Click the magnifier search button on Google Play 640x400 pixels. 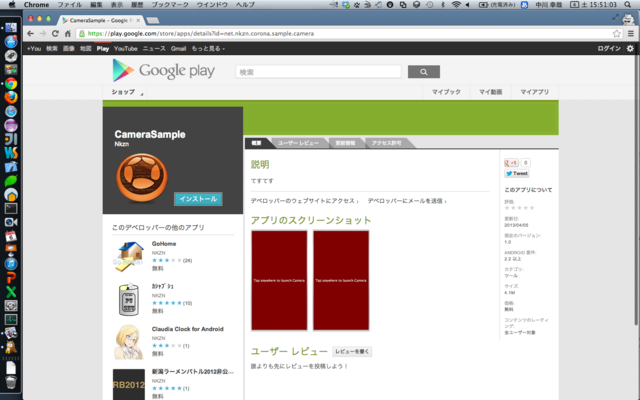[x=424, y=72]
